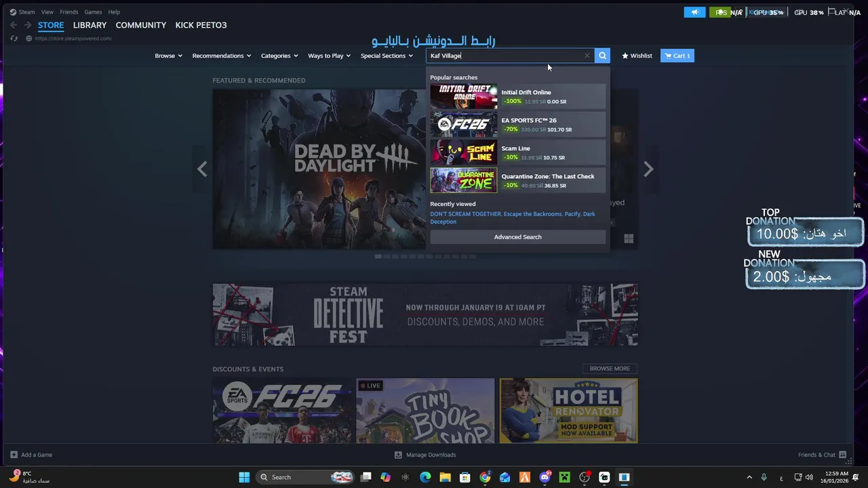Open Microsoft Edge from the taskbar

pyautogui.click(x=425, y=477)
